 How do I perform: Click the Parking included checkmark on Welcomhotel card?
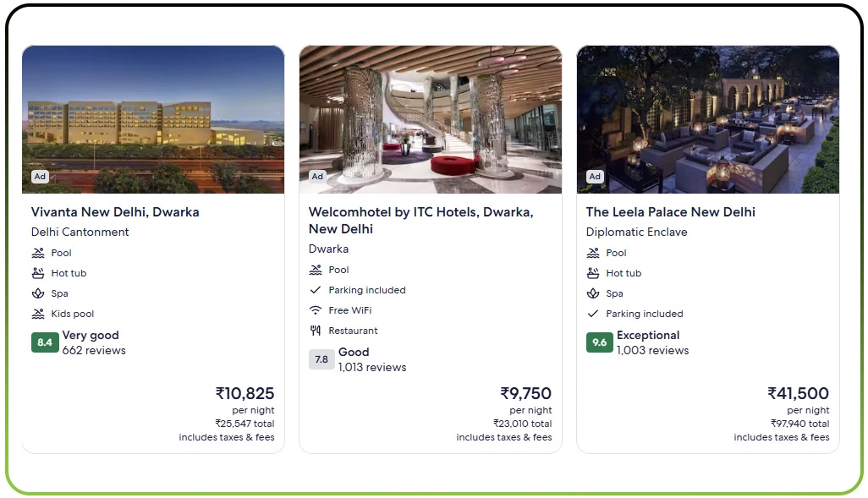[x=314, y=290]
